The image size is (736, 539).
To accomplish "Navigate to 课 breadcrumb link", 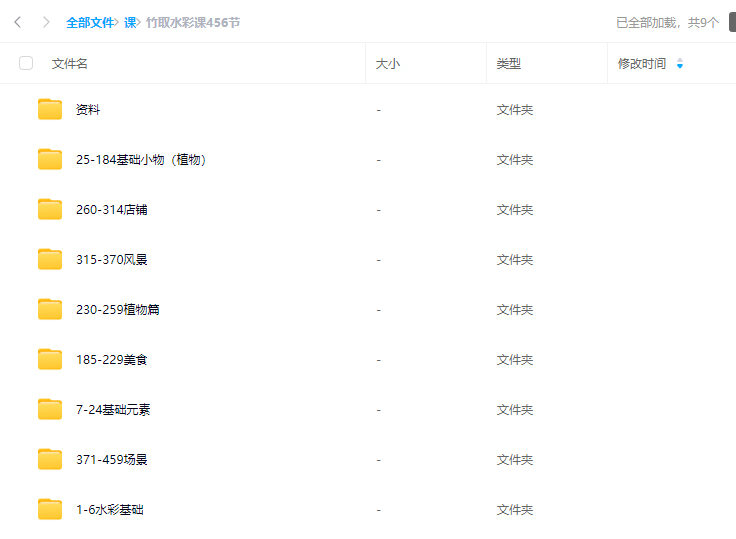I will point(130,22).
